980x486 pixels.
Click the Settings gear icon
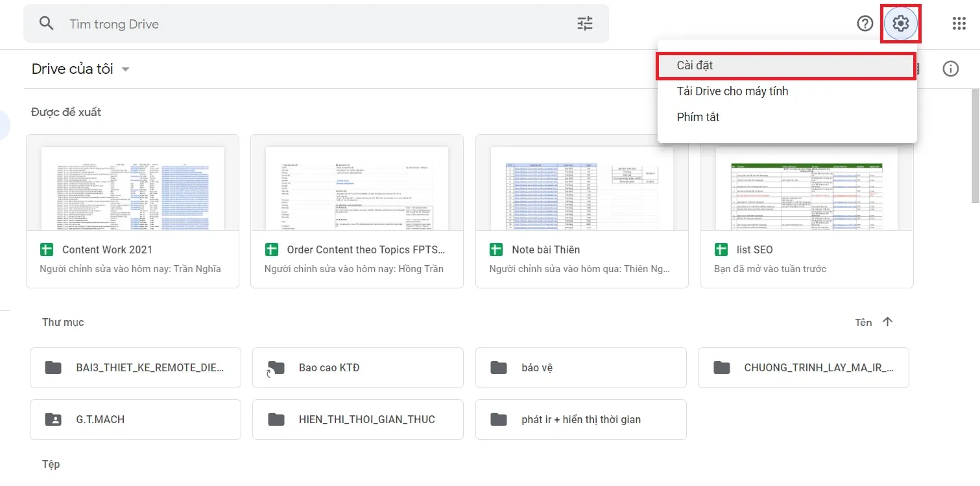point(900,24)
